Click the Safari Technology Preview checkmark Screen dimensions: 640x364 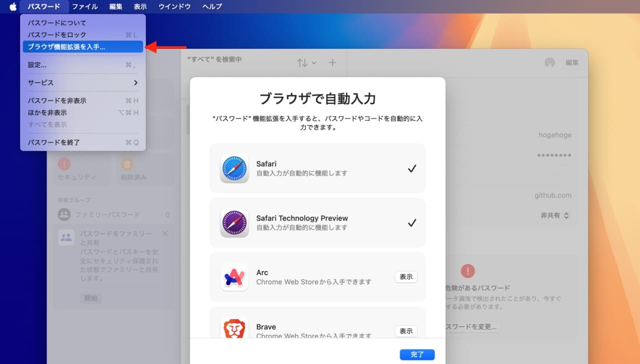click(x=412, y=223)
